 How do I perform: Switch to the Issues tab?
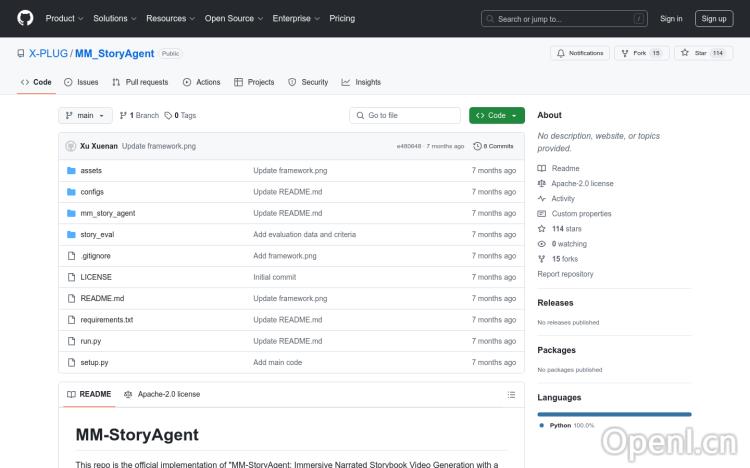[81, 82]
